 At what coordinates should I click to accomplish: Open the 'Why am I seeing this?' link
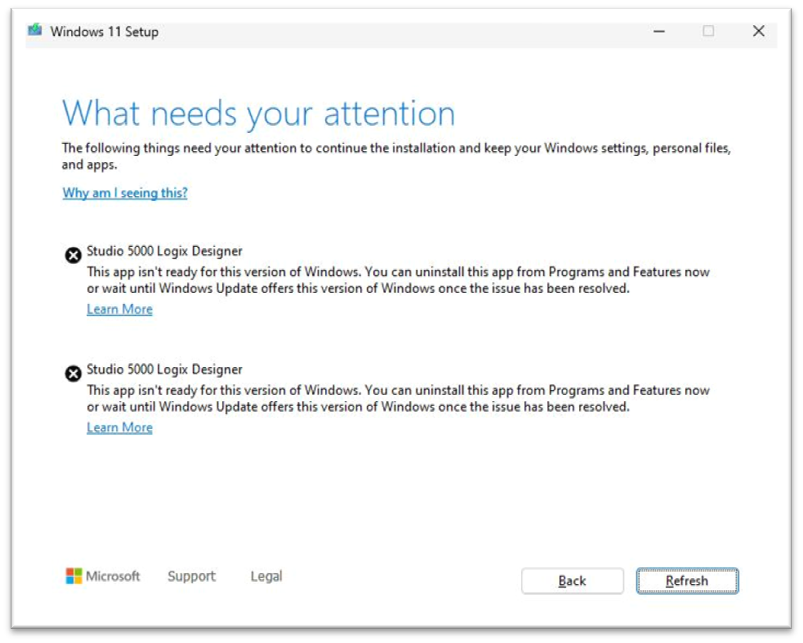[123, 193]
